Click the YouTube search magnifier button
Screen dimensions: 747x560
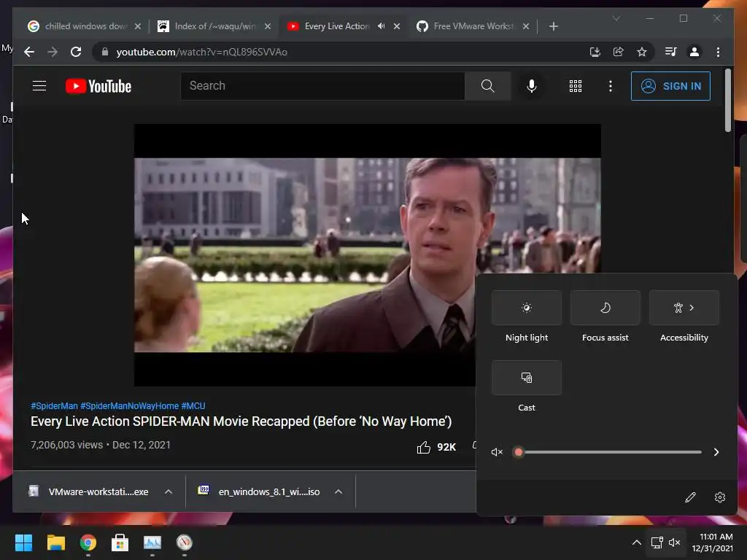487,86
